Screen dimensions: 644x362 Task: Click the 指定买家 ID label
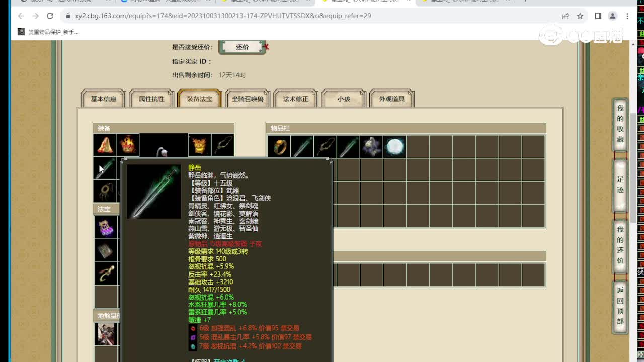pyautogui.click(x=192, y=61)
